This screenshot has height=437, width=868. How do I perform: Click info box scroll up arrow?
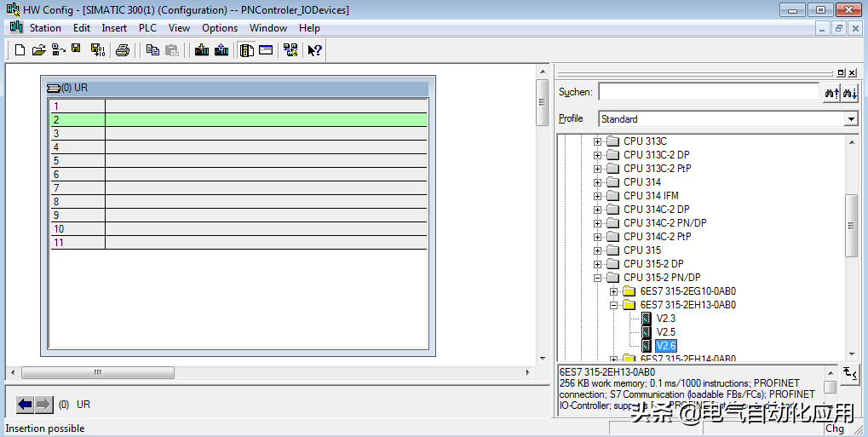coord(831,372)
